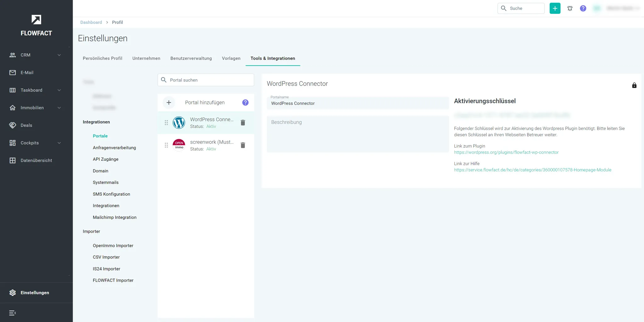
Task: Select Tools & Integrationen tab
Action: pyautogui.click(x=273, y=58)
